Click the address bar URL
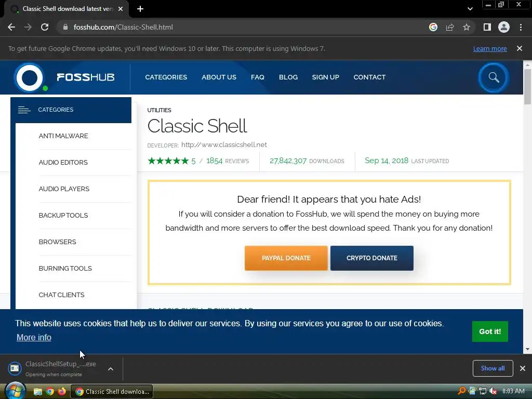The height and width of the screenshot is (399, 532). coord(123,27)
